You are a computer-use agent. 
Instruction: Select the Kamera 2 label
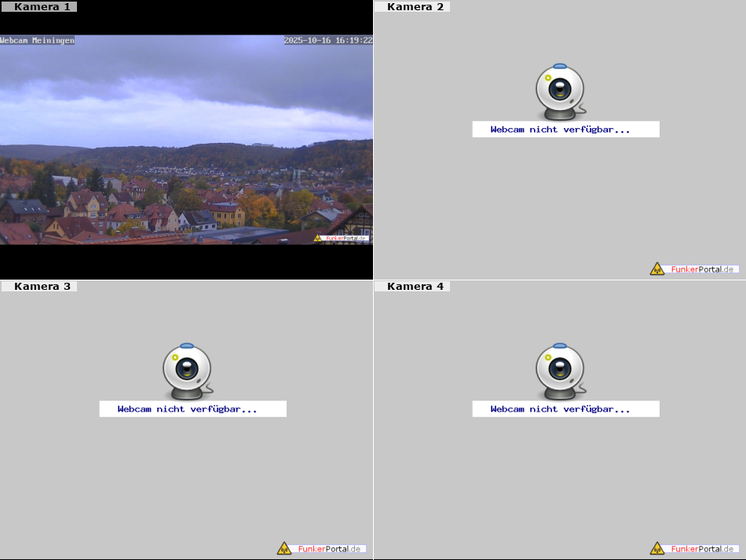[x=415, y=7]
